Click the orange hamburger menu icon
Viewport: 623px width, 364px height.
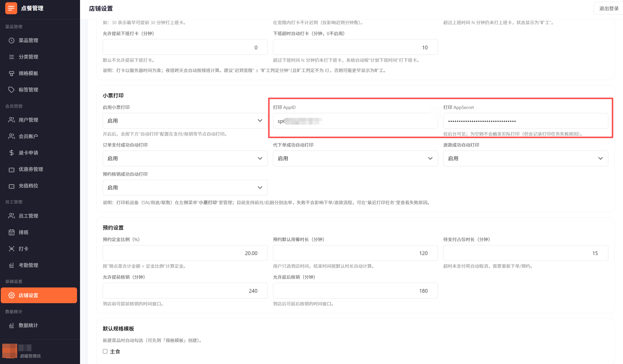[x=11, y=8]
